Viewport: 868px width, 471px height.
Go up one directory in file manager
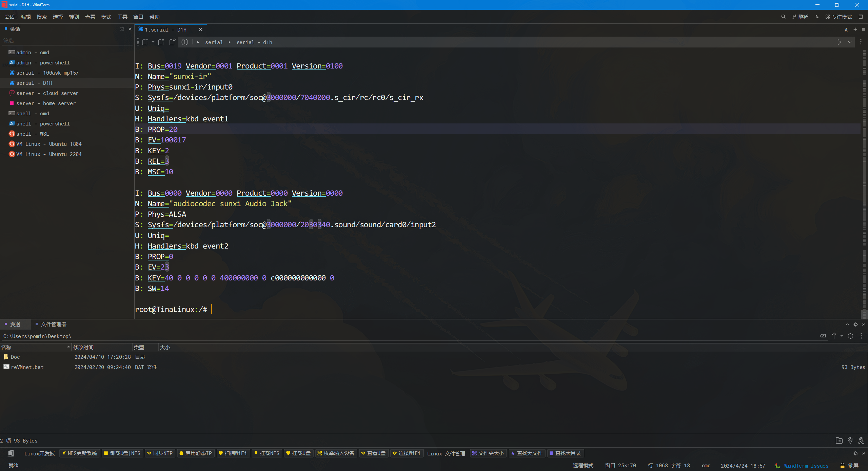tap(834, 336)
